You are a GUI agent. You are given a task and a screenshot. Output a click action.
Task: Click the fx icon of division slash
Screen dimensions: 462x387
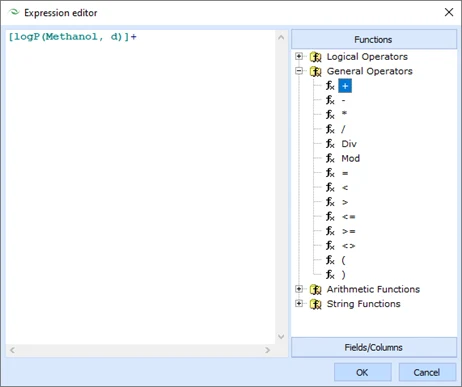330,129
